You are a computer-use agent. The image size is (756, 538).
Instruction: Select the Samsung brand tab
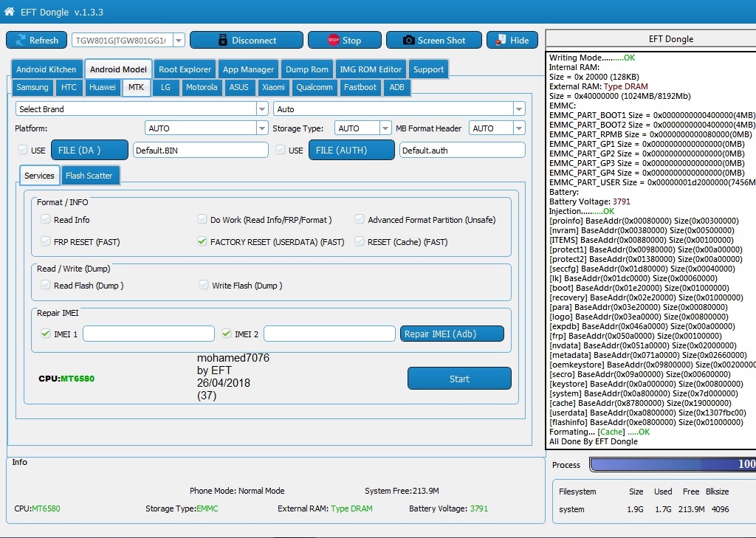pyautogui.click(x=32, y=87)
